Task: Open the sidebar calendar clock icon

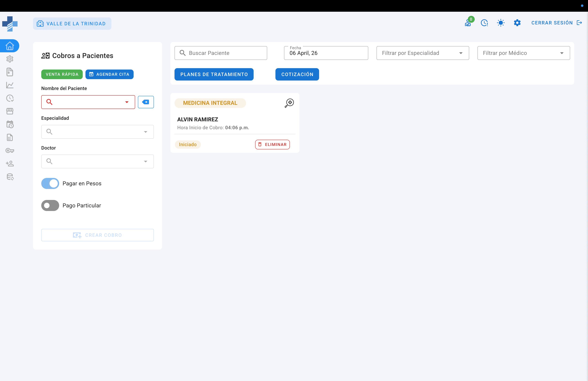Action: coord(10,124)
